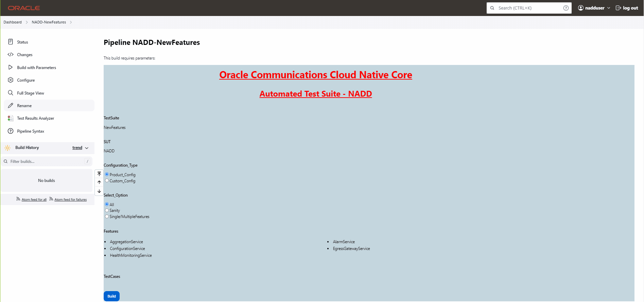The height and width of the screenshot is (302, 644).
Task: Click the ConfigurationService feature text
Action: click(127, 249)
